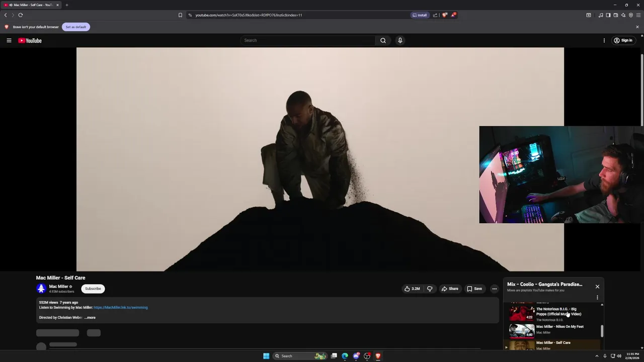Dismiss the default browser infobar
The height and width of the screenshot is (362, 644).
(x=637, y=27)
